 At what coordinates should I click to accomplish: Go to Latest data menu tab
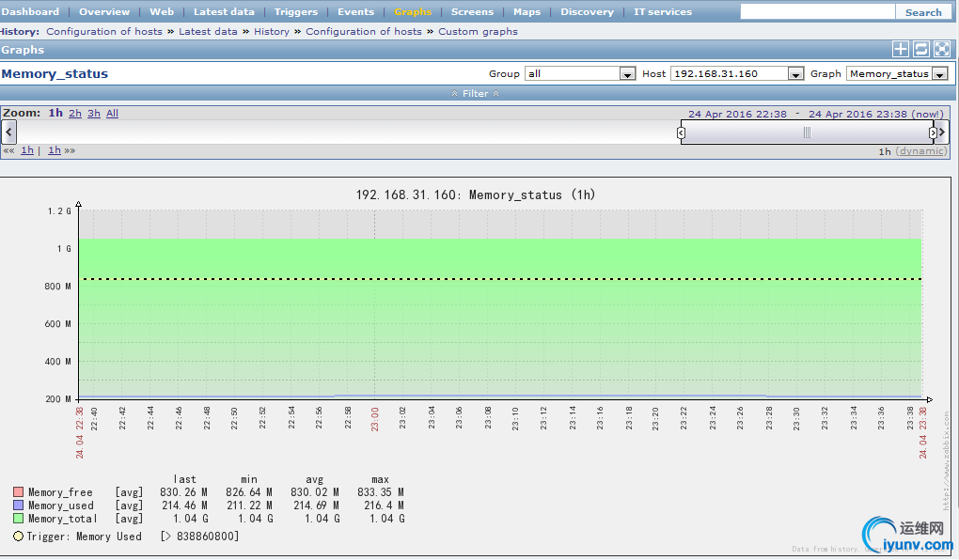[x=224, y=12]
